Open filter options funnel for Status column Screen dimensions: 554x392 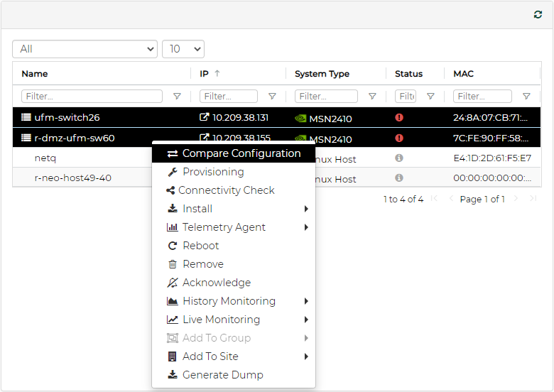430,96
